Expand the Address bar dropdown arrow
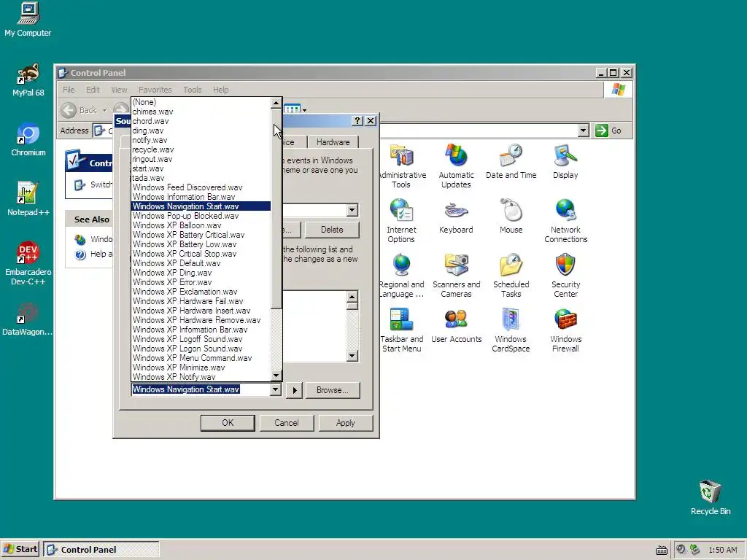747x560 pixels. [583, 131]
